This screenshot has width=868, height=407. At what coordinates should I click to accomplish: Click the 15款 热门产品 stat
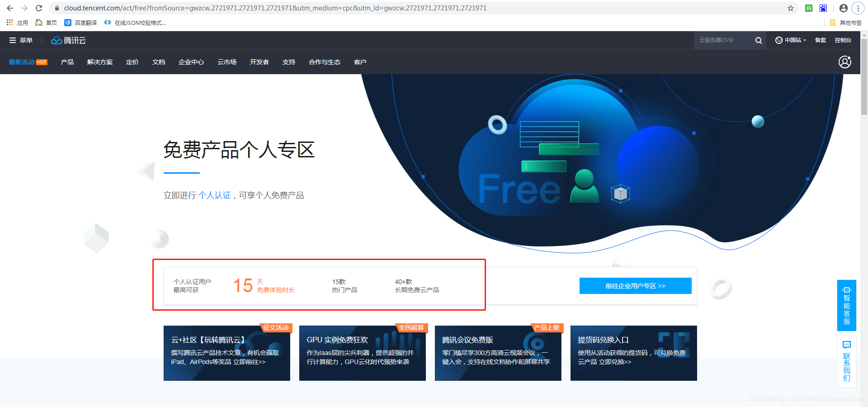point(344,286)
